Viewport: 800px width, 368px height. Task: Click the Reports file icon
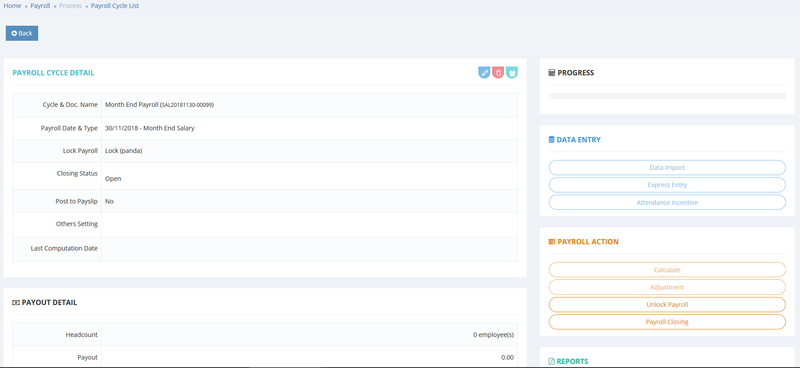click(x=552, y=361)
